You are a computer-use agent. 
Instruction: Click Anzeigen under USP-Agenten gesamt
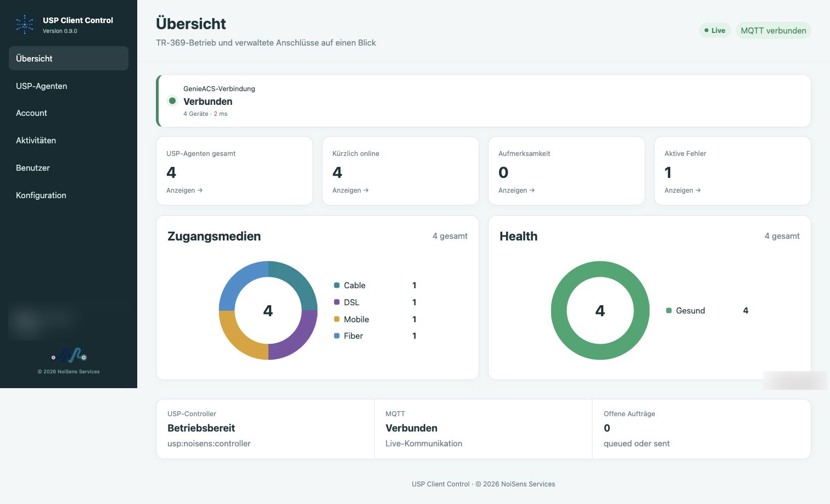tap(184, 191)
